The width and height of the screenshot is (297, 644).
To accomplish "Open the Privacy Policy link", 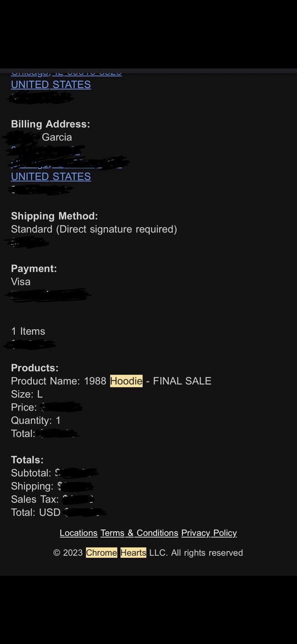I will coord(209,533).
